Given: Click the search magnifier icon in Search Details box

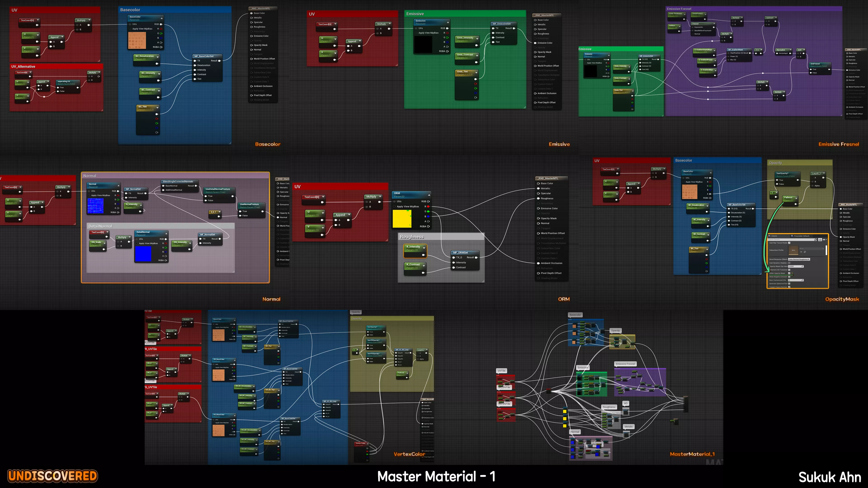Looking at the screenshot, I should (815, 240).
